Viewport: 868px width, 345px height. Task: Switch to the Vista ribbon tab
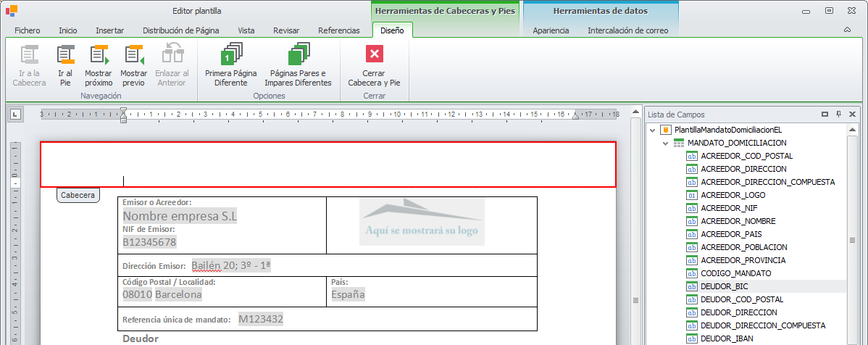click(x=246, y=30)
